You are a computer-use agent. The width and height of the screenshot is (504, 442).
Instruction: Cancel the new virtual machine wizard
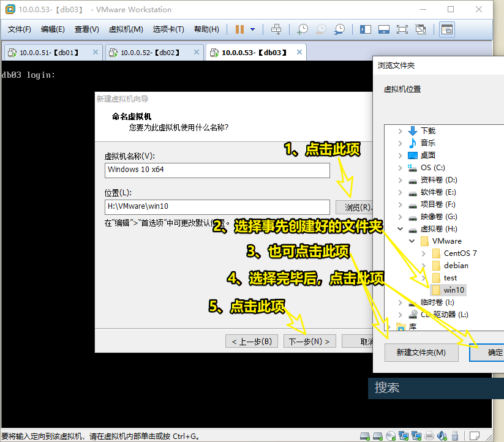coord(357,341)
